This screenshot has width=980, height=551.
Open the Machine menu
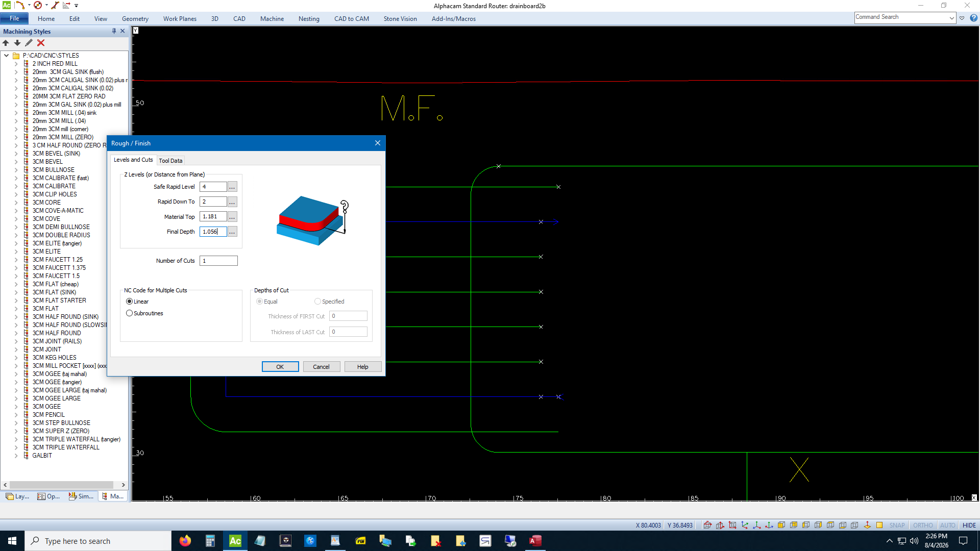tap(272, 19)
